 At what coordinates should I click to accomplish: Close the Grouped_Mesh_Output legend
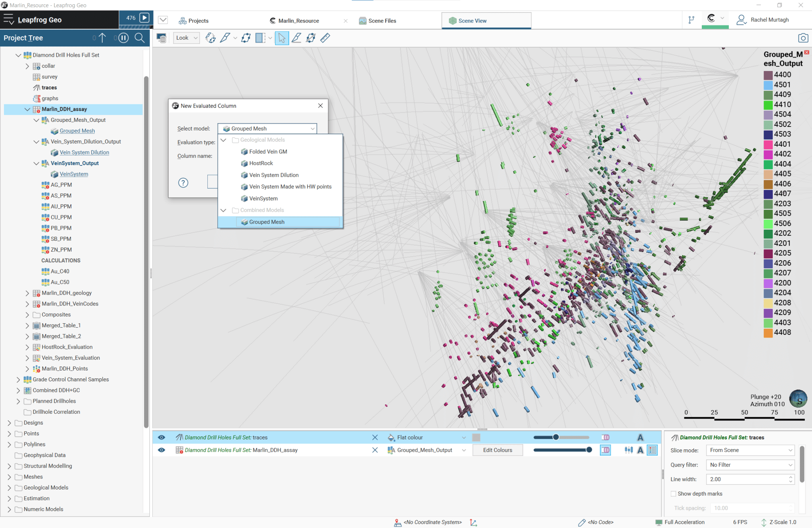(806, 52)
